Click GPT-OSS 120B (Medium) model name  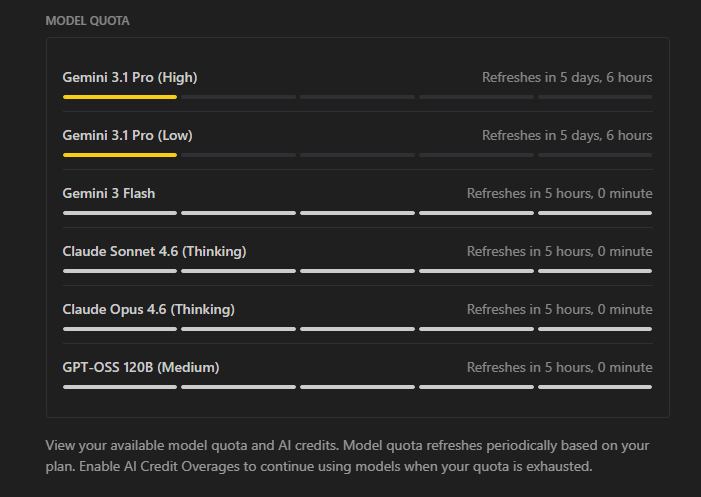(x=141, y=367)
